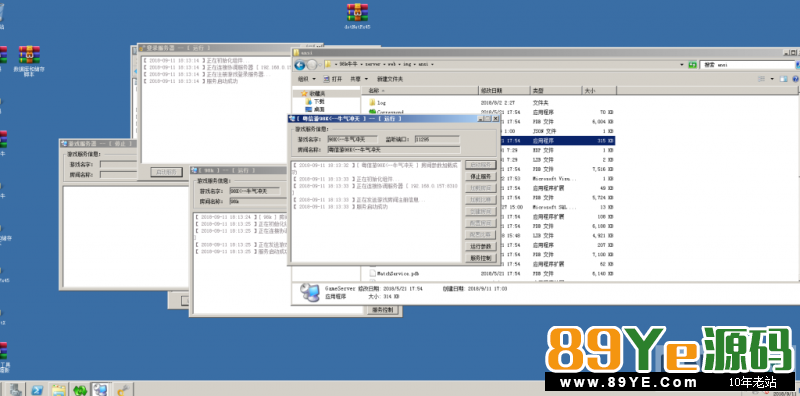Open the 共享 dropdown menu
Screen dimensions: 800x396
pyautogui.click(x=359, y=79)
